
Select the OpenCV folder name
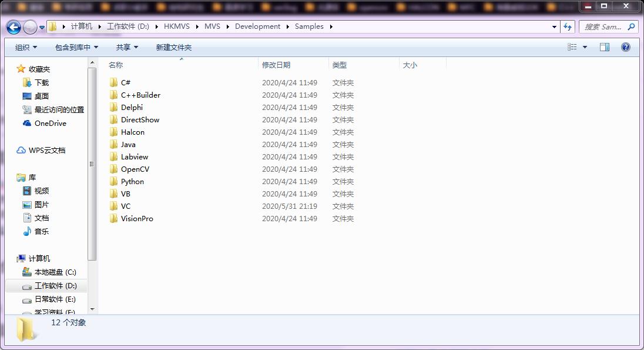(x=135, y=169)
